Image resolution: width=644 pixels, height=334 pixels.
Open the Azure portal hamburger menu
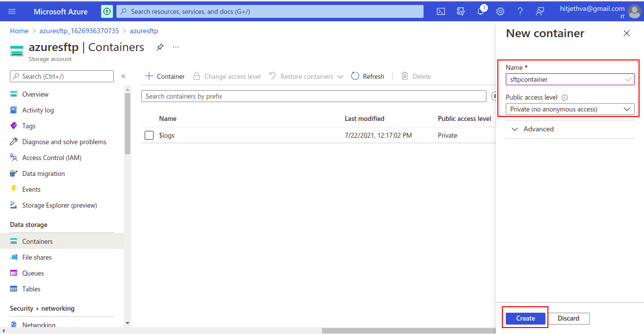(12, 11)
